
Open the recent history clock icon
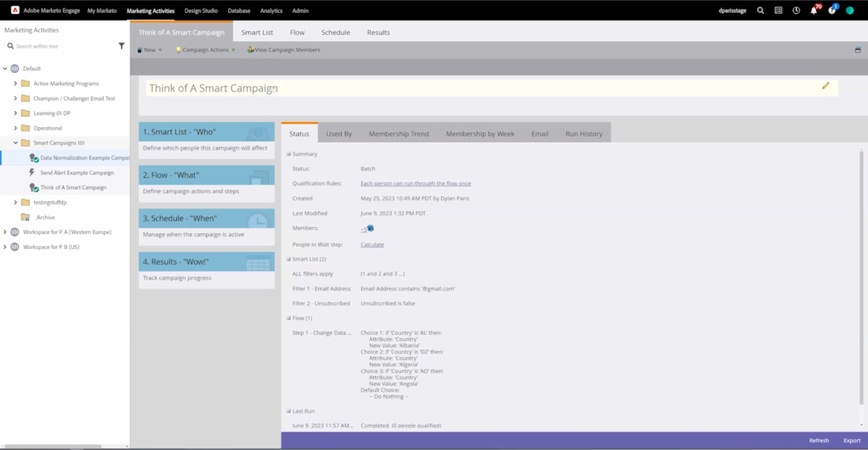pyautogui.click(x=797, y=11)
